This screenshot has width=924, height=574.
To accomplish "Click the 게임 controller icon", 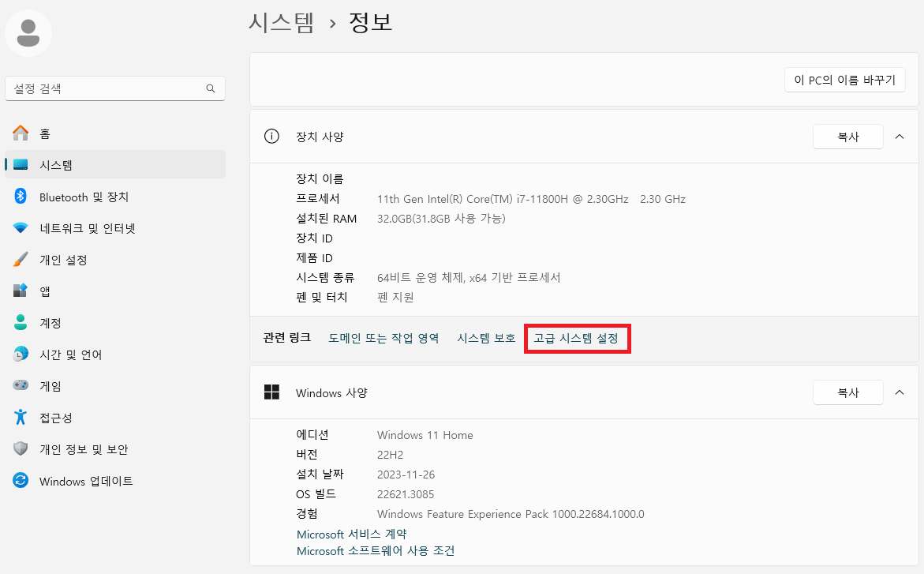I will click(21, 385).
